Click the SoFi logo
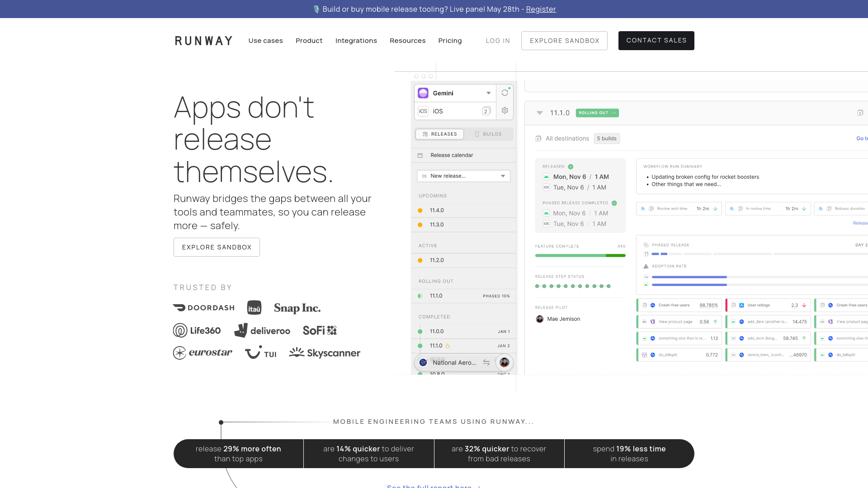Image resolution: width=868 pixels, height=488 pixels. click(320, 330)
